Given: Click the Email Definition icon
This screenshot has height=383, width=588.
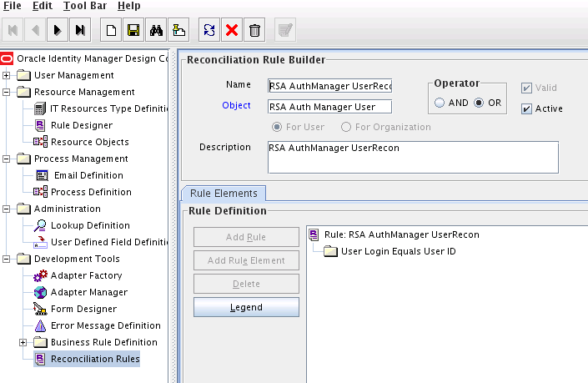Looking at the screenshot, I should coord(42,175).
